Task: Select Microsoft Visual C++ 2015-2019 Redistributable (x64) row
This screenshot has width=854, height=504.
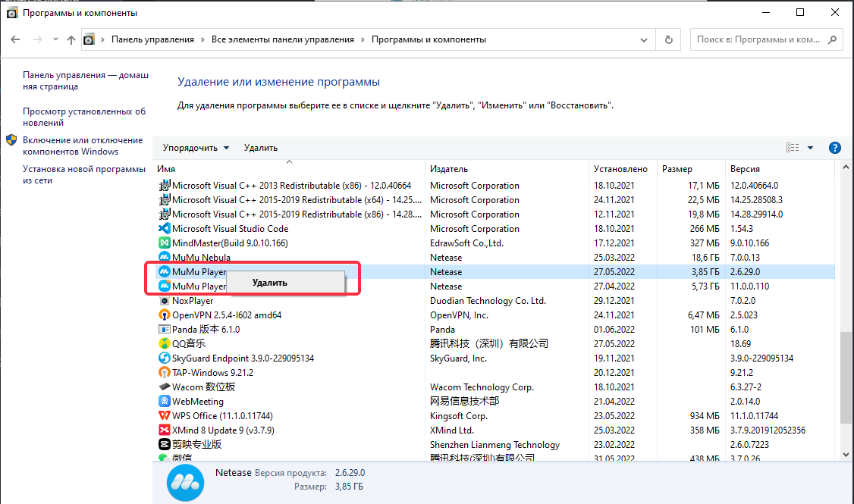Action: click(495, 200)
